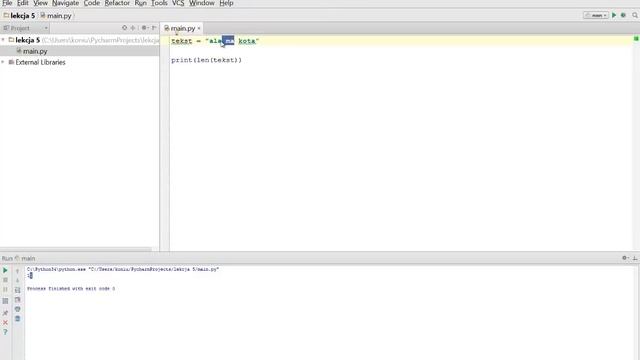Open the File menu
Viewport: 640px width, 360px height.
7,3
